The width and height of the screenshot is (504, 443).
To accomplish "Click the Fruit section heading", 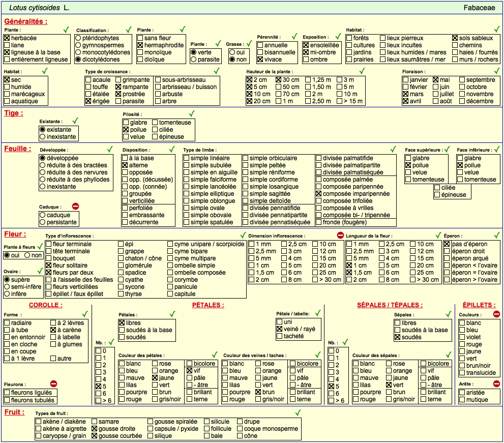I will click(x=14, y=412).
